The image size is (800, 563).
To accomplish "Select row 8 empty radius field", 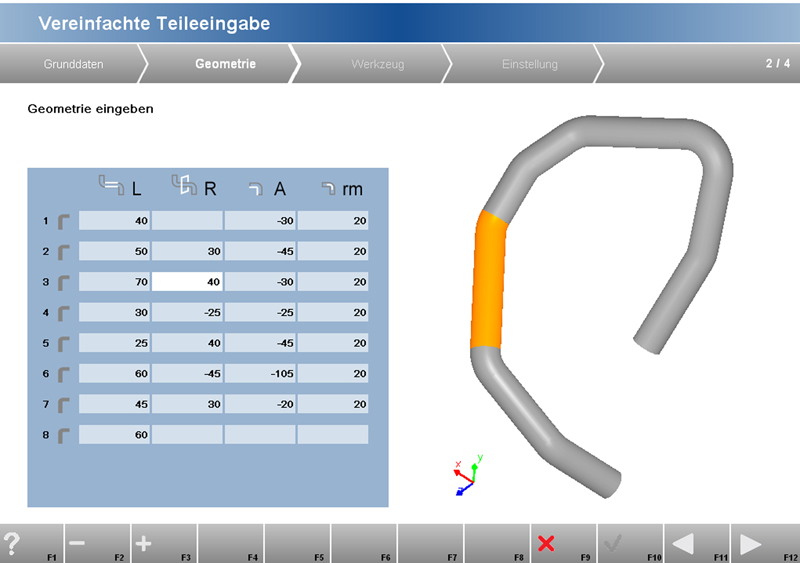I will click(333, 435).
